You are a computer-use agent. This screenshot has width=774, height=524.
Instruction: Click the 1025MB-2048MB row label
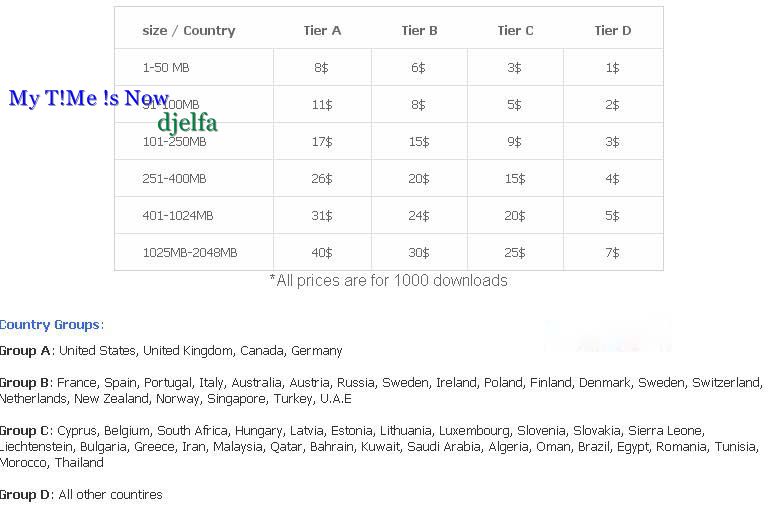[190, 253]
